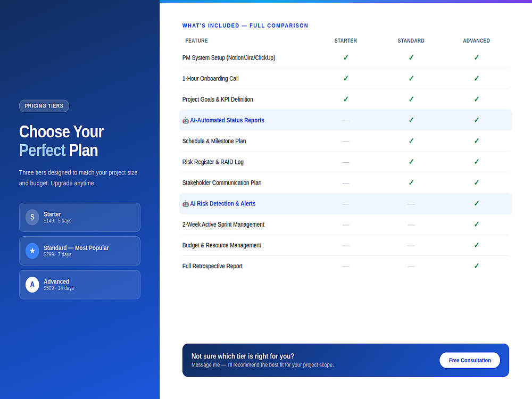Click robot icon beside AI Risk Detection & Alerts
The height and width of the screenshot is (399, 532).
tap(186, 204)
